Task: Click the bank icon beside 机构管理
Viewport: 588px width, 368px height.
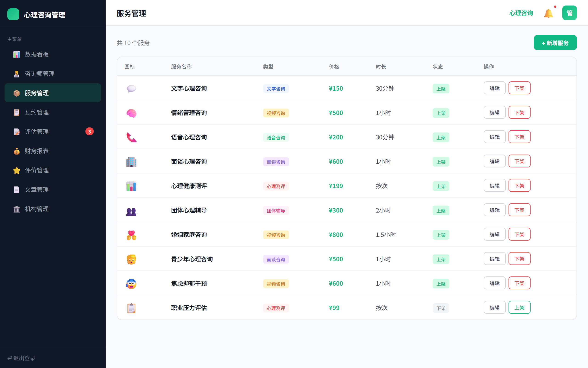Action: click(x=17, y=209)
